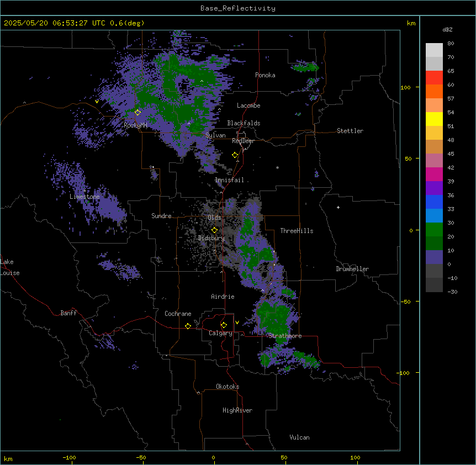The image size is (476, 465).
Task: Select the yellow diamond marker above RockyMH
Action: [137, 112]
